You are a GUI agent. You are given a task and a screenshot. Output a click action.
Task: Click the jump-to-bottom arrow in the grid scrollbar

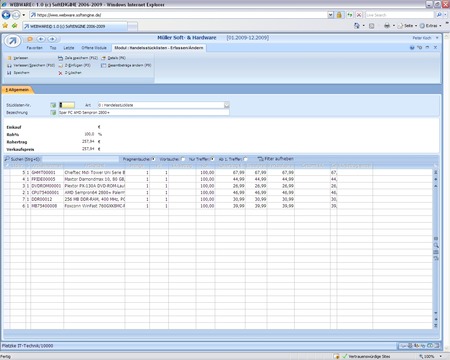pyautogui.click(x=436, y=326)
